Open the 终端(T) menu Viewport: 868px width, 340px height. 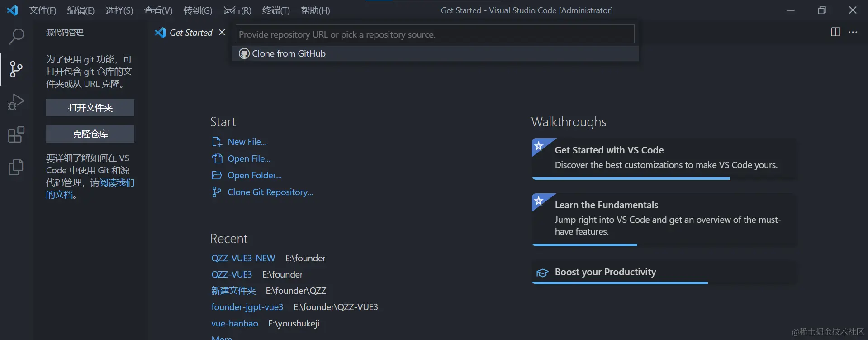pyautogui.click(x=276, y=10)
